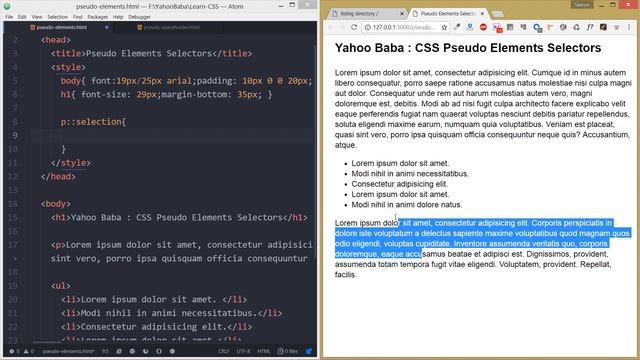Click the h1 CSS rule on line 6
The image size is (640, 360).
point(167,94)
